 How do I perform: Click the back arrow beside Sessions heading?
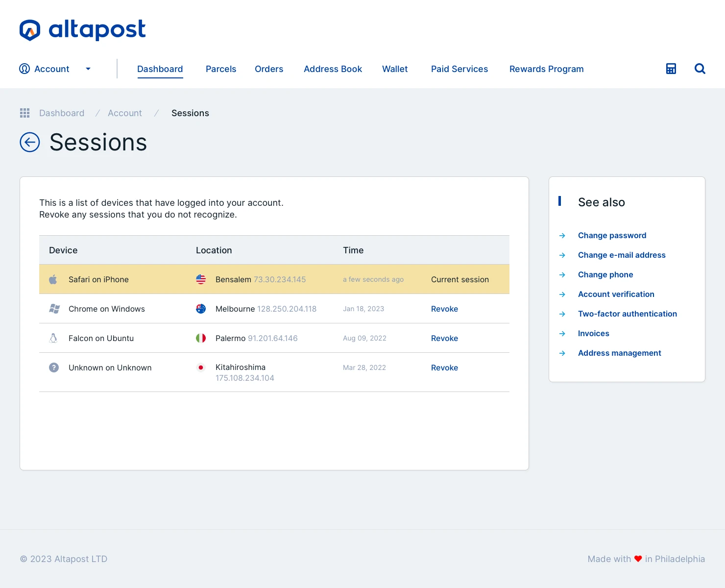30,142
